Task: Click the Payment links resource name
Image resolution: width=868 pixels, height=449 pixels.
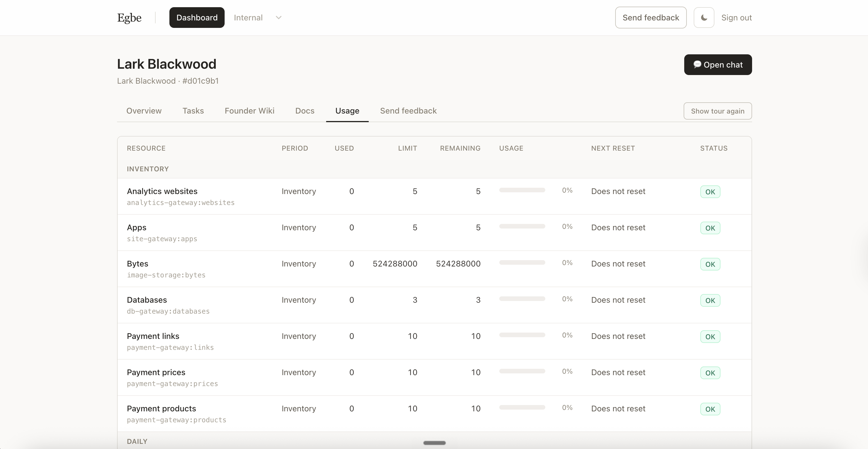Action: coord(153,336)
